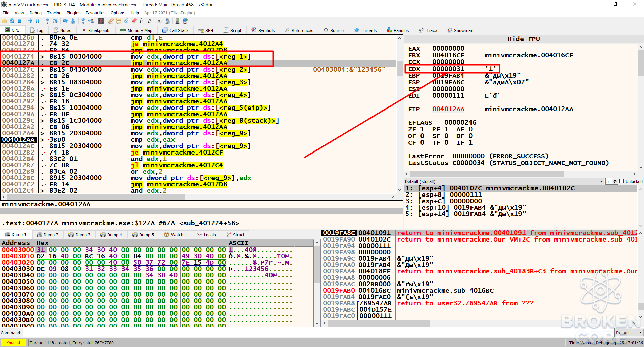Click the Hide FPU button
The width and height of the screenshot is (644, 347).
click(x=524, y=39)
